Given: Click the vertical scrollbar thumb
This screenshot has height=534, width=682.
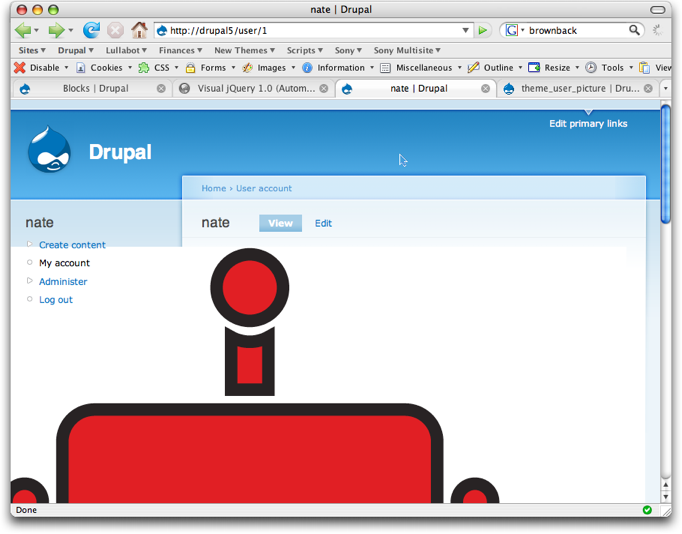Looking at the screenshot, I should click(x=665, y=164).
